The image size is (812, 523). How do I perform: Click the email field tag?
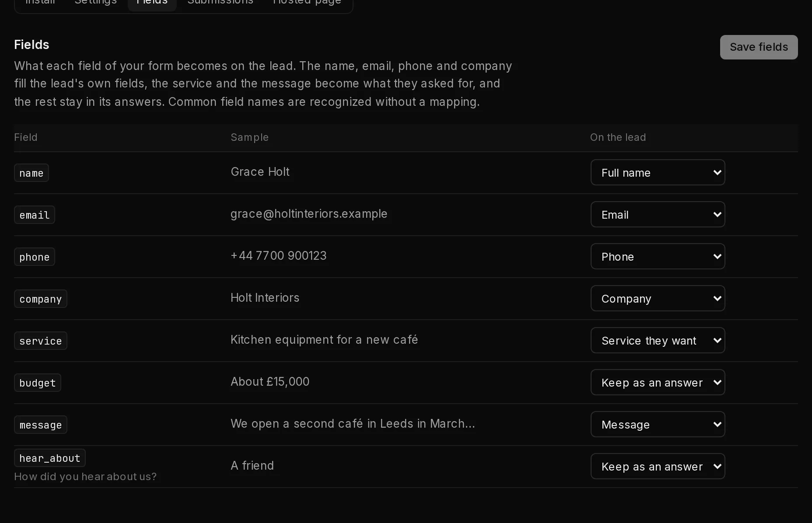pos(35,215)
